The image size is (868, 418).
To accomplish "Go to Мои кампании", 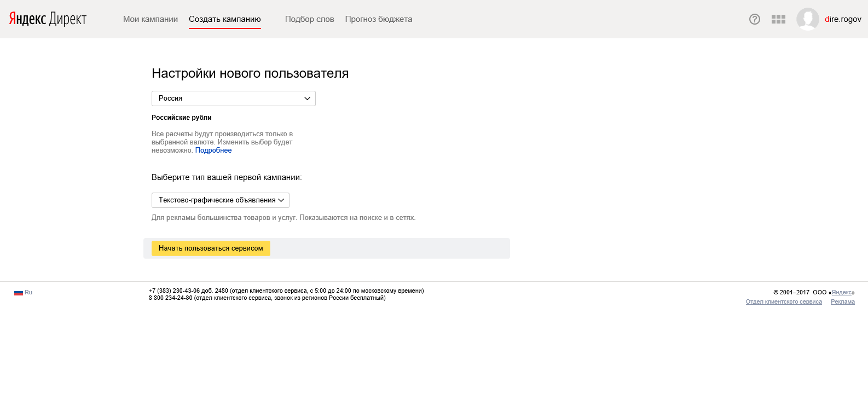I will point(151,19).
